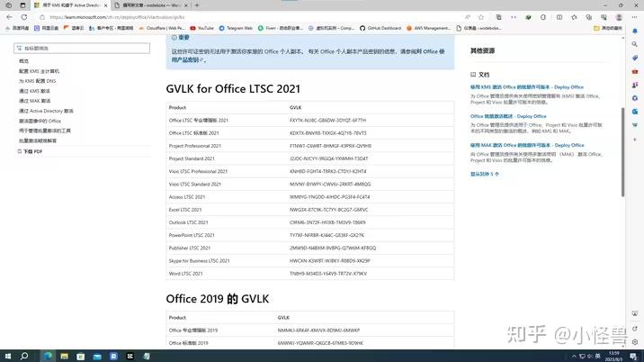Open the browser profile avatar
Image resolution: width=644 pixels, height=362 pixels.
619,17
